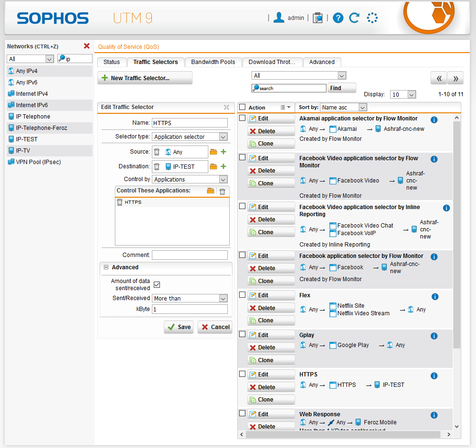This screenshot has height=448, width=476.
Task: Open the Display count dropdown
Action: 403,95
